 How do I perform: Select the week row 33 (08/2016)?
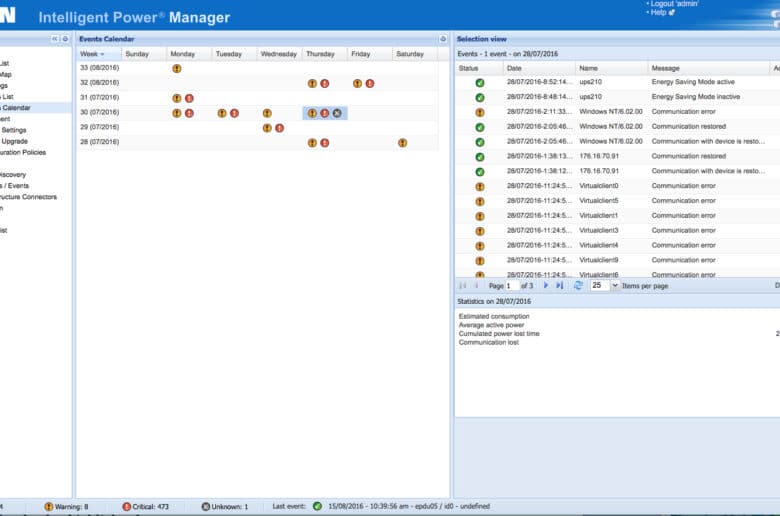(258, 68)
